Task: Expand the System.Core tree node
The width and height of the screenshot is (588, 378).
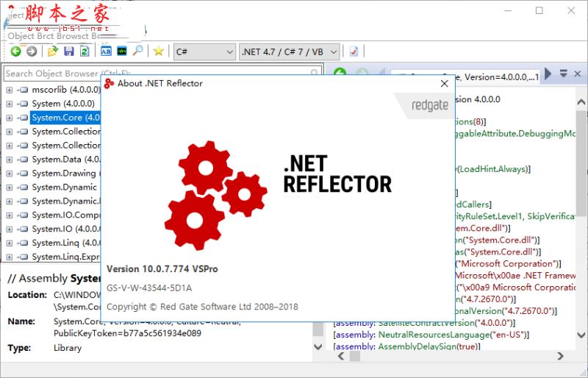Action: pos(10,118)
